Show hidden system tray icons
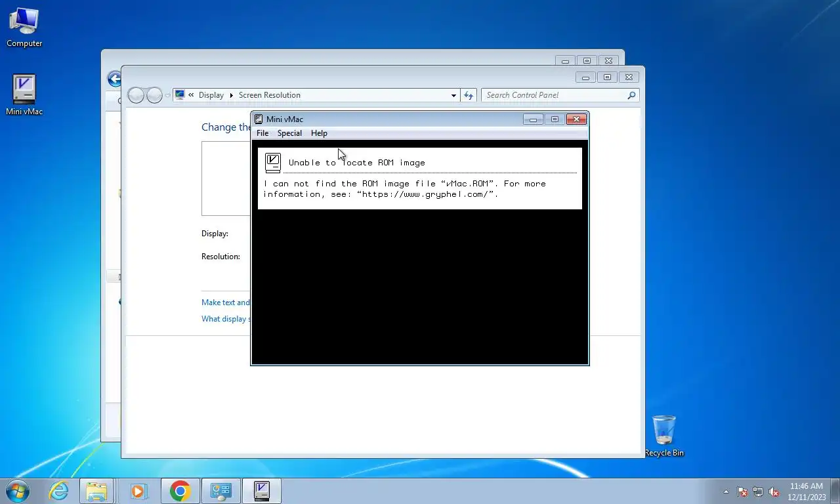Image resolution: width=840 pixels, height=504 pixels. click(x=726, y=492)
